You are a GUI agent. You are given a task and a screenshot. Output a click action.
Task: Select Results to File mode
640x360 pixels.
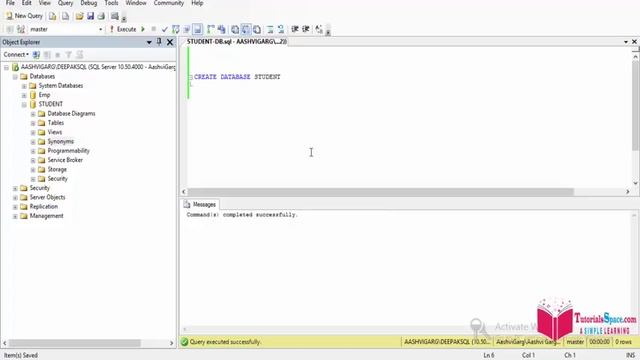(x=257, y=29)
